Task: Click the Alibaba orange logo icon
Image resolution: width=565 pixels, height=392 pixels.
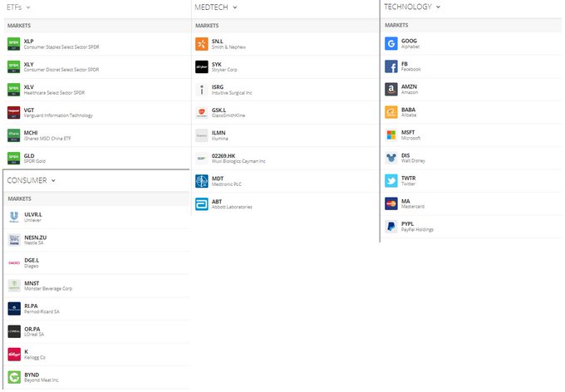Action: tap(391, 112)
